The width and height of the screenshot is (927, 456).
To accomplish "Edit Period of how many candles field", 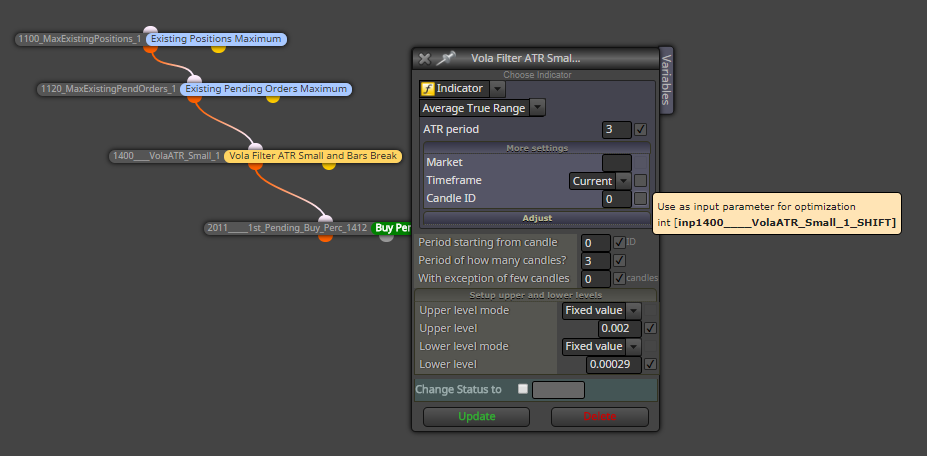I will pos(596,261).
